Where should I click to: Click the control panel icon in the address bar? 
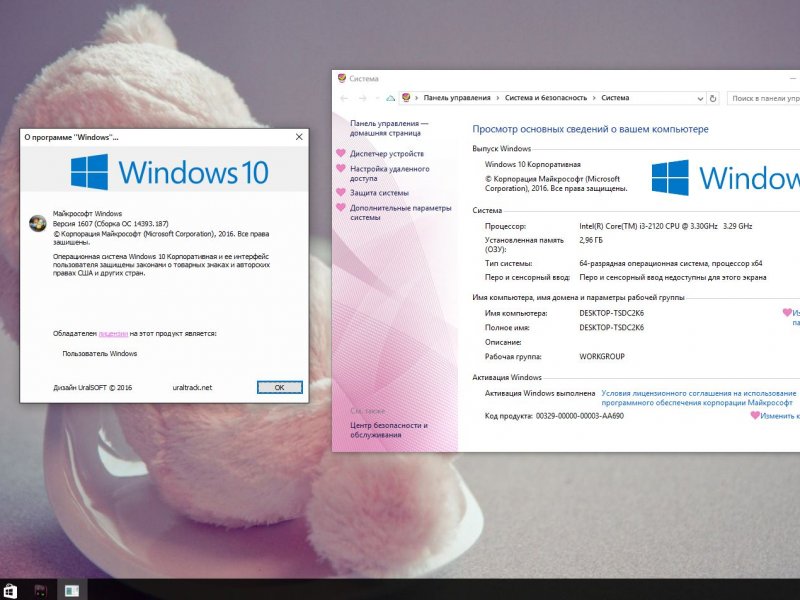pos(406,97)
